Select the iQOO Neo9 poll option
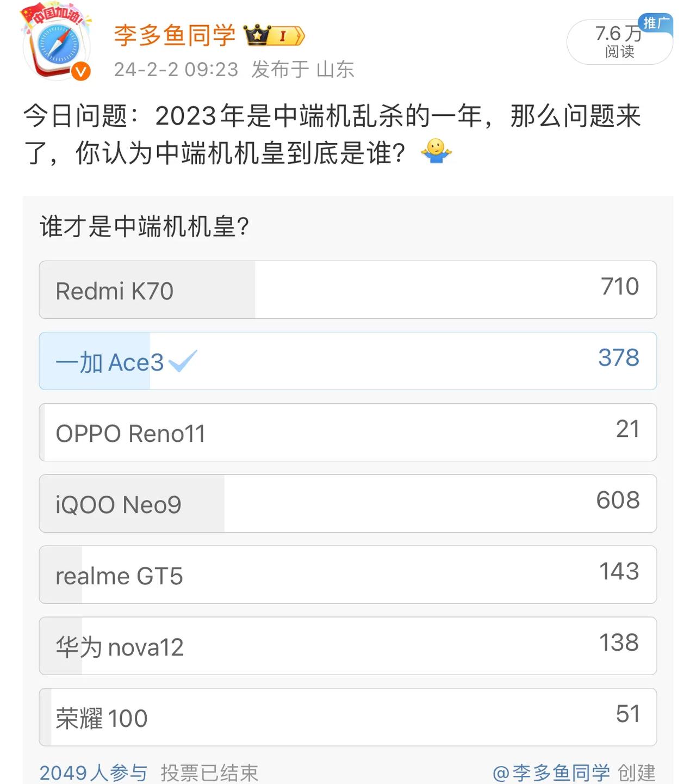 [x=347, y=504]
